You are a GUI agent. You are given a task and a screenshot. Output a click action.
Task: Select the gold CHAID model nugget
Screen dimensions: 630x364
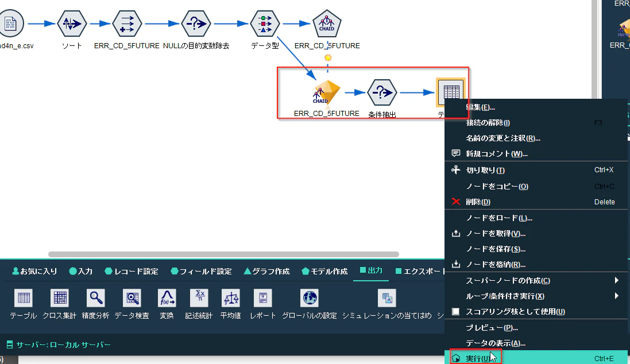pyautogui.click(x=327, y=93)
